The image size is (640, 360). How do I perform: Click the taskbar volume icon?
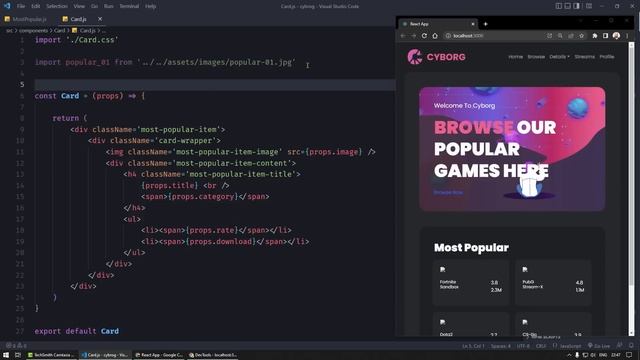click(x=593, y=355)
